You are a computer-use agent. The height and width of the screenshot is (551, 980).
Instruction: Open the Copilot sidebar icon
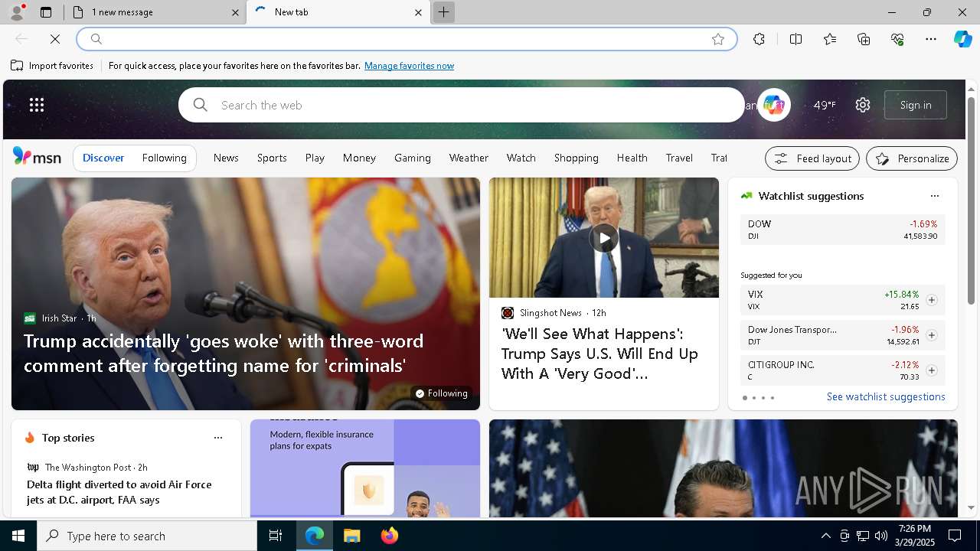click(x=962, y=39)
